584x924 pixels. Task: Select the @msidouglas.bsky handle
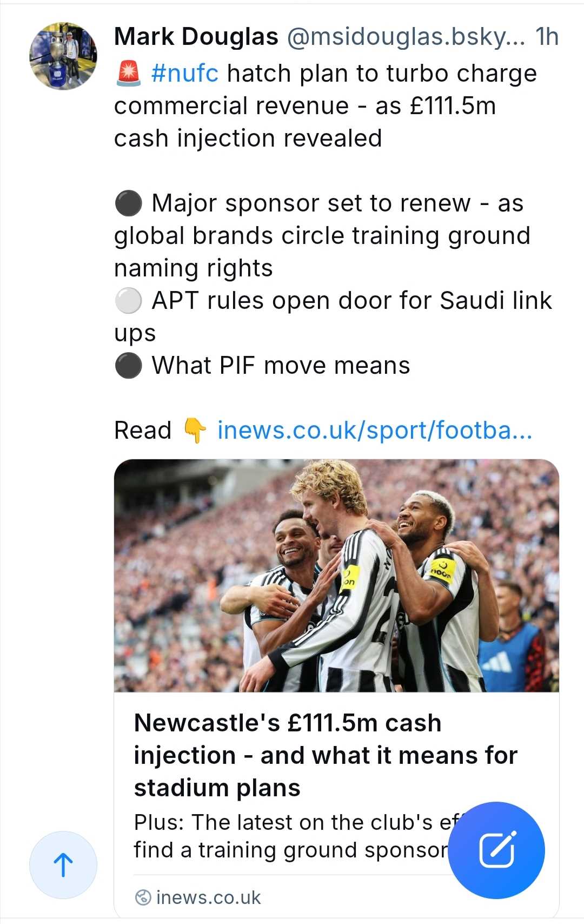[x=406, y=37]
